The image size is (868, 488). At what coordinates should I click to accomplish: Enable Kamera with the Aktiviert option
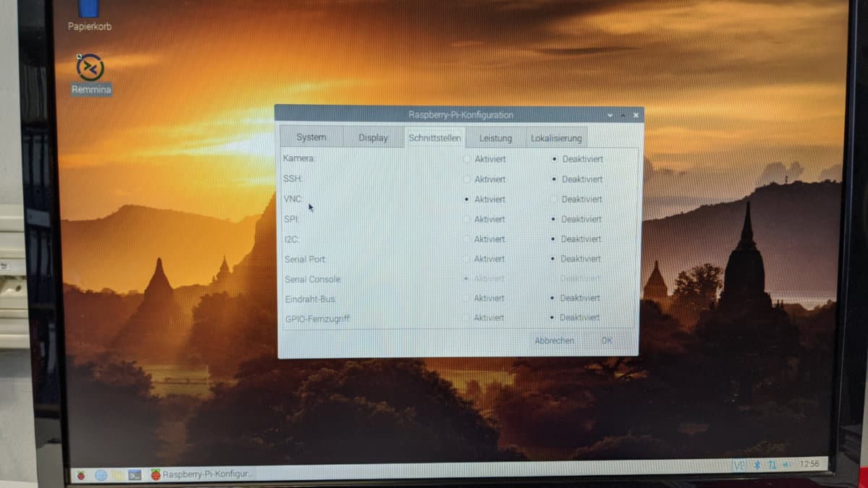(467, 158)
